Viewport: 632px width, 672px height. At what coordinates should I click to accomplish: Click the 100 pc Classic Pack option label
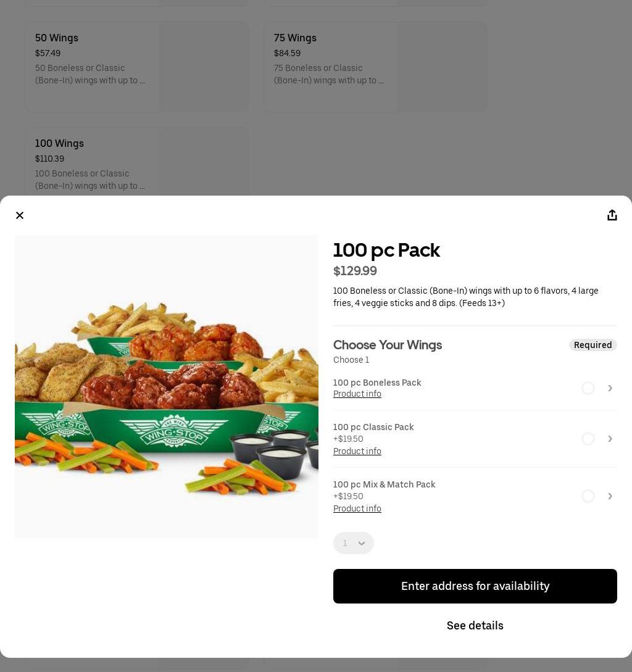coord(373,427)
